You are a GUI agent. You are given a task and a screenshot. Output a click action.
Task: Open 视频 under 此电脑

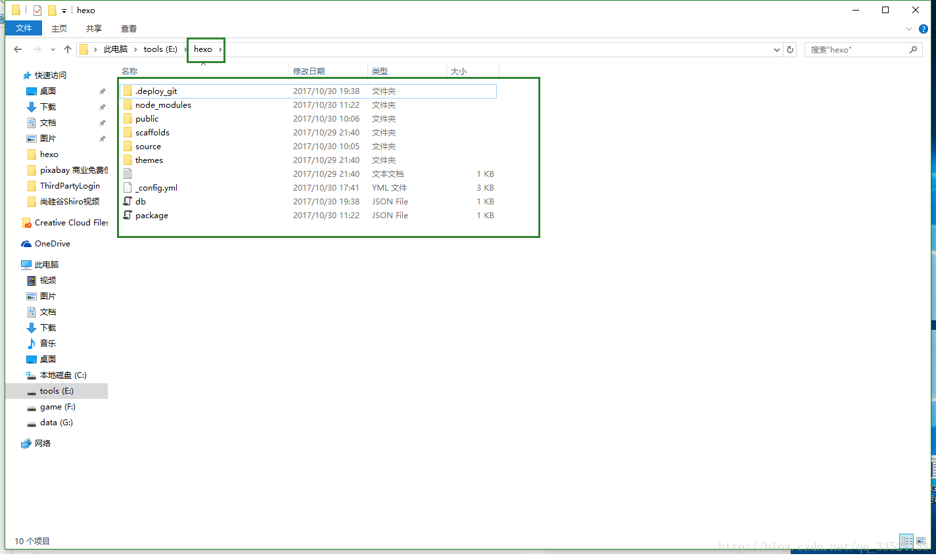(x=48, y=281)
